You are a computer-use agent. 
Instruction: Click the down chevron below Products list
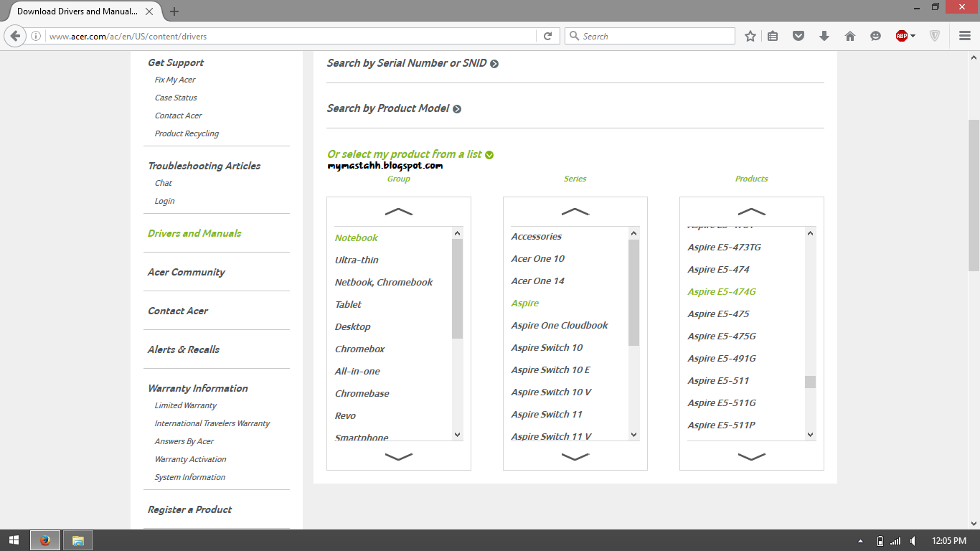(x=752, y=456)
